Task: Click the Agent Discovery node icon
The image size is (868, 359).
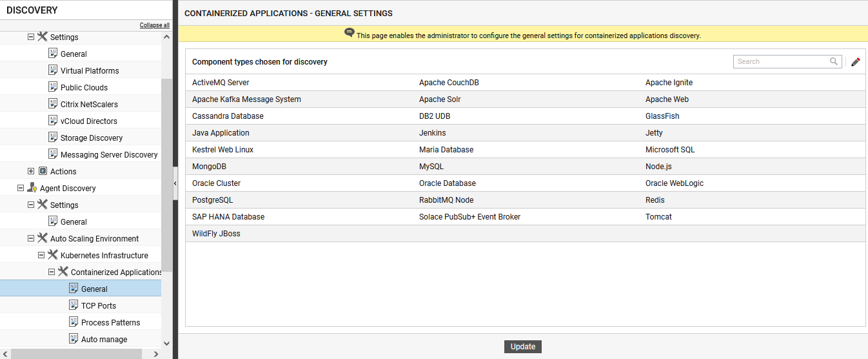Action: click(x=32, y=188)
